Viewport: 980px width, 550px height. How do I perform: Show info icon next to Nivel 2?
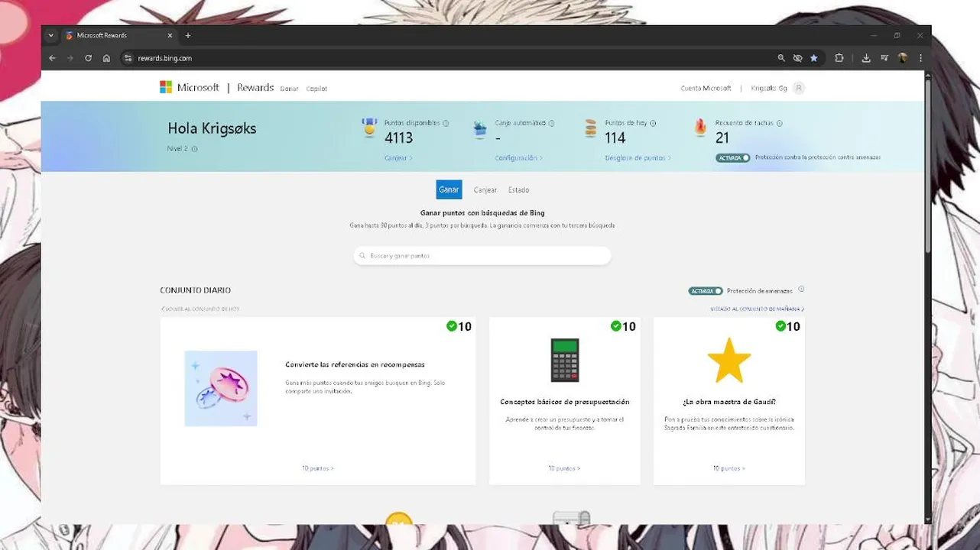pyautogui.click(x=194, y=149)
